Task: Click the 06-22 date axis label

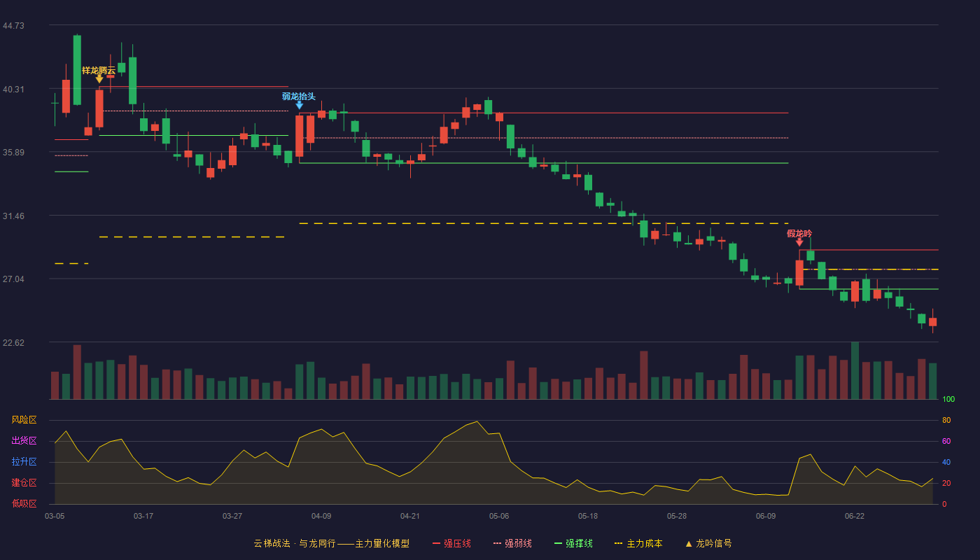Action: pos(855,516)
